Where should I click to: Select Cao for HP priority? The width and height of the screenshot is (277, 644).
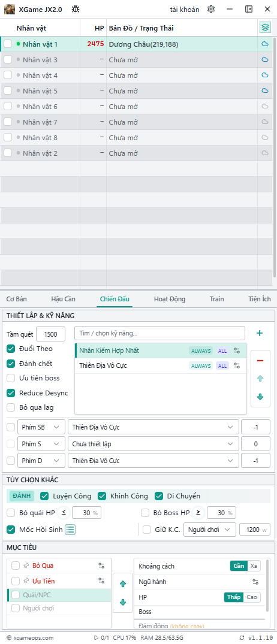point(252,597)
